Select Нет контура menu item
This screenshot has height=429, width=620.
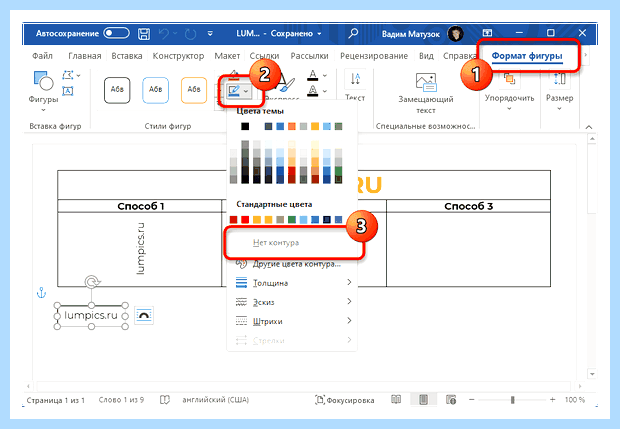click(293, 242)
